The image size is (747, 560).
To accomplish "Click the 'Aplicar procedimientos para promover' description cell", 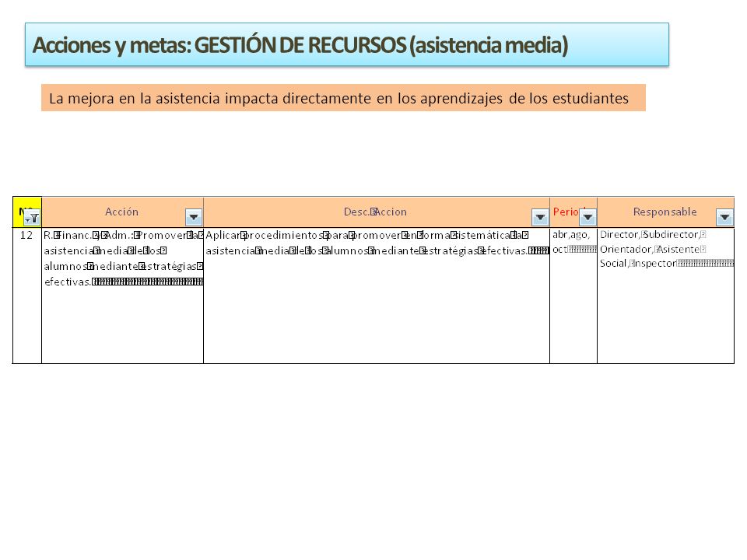I will 377,296.
